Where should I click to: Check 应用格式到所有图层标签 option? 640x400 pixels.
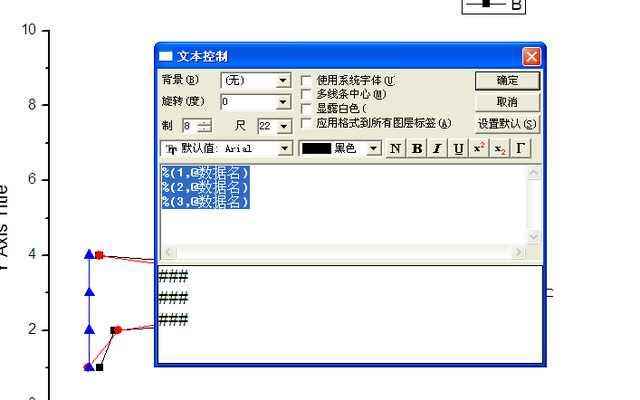click(306, 123)
